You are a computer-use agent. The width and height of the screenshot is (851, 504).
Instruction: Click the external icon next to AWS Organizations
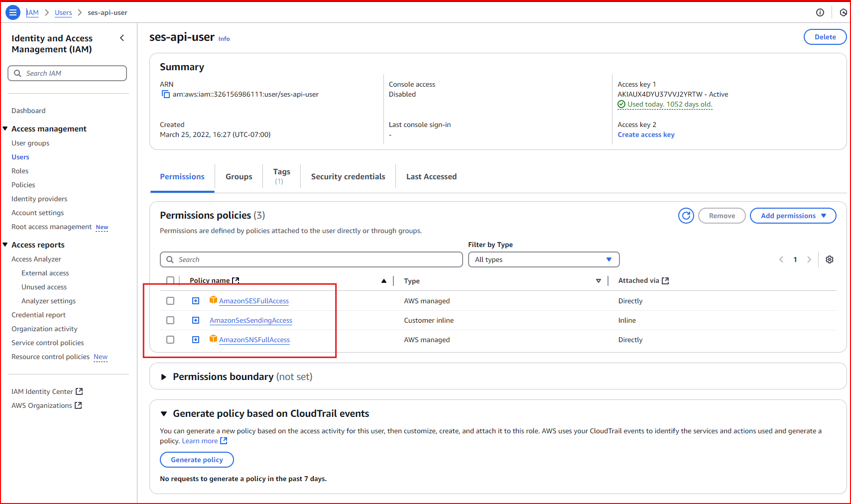(x=78, y=405)
